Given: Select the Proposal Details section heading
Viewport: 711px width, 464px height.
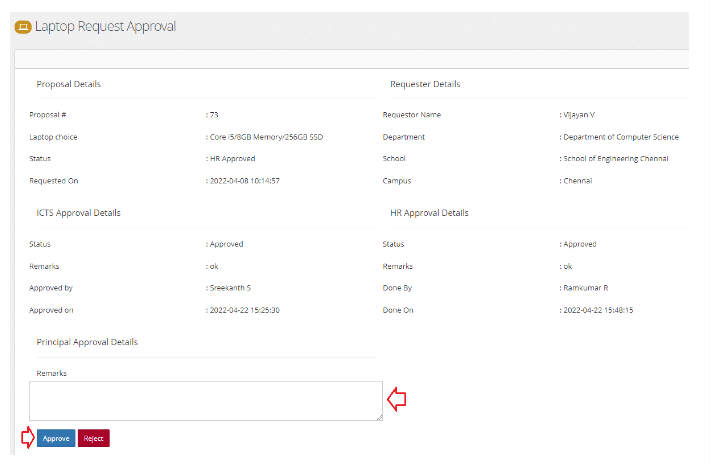Looking at the screenshot, I should [68, 84].
